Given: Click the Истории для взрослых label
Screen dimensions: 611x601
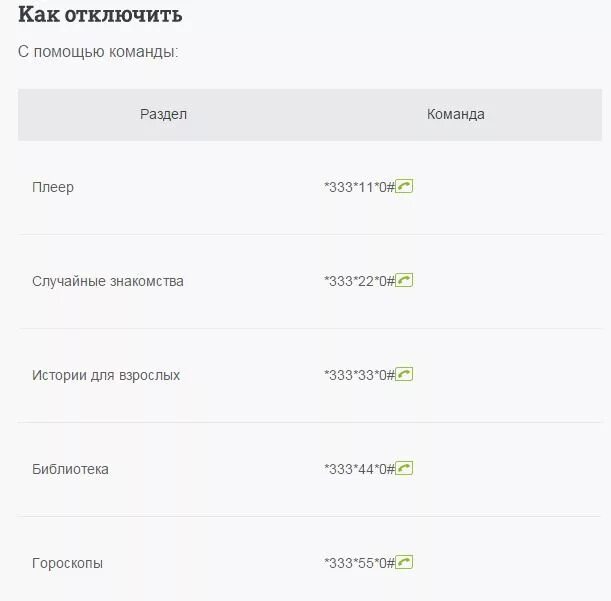Looking at the screenshot, I should 106,375.
